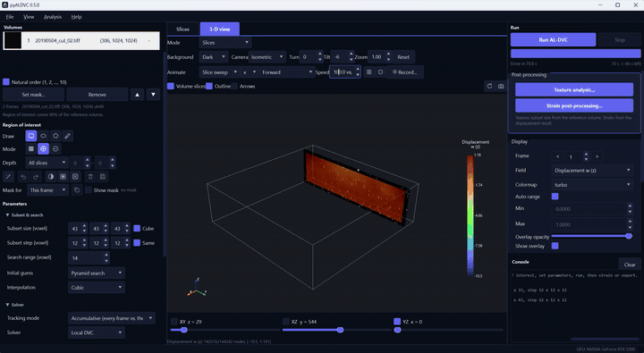Image resolution: width=644 pixels, height=353 pixels.
Task: Open the Initial guess Pyramid search dropdown
Action: (96, 273)
